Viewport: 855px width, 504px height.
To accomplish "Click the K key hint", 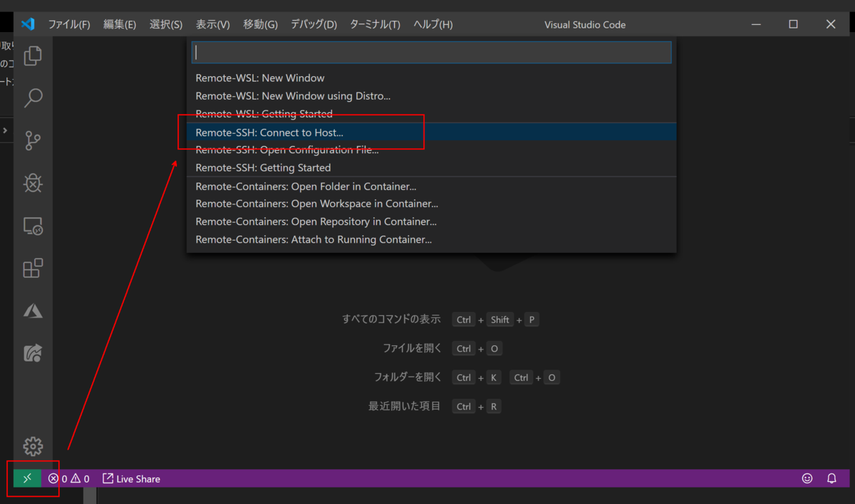I will click(493, 378).
